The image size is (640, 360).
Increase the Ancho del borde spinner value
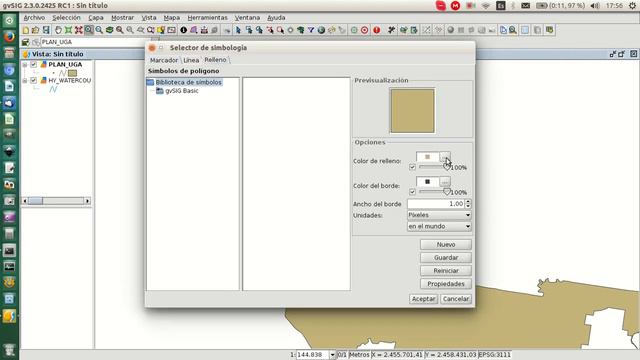pos(468,202)
